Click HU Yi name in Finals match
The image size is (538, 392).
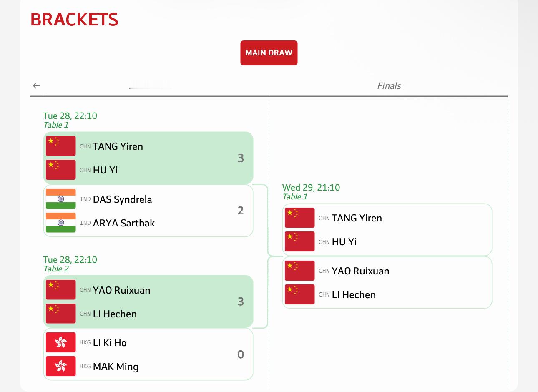pyautogui.click(x=344, y=242)
